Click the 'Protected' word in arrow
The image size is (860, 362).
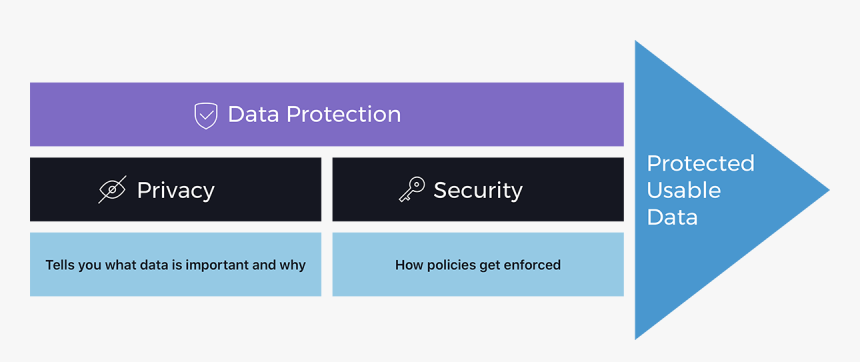[700, 163]
